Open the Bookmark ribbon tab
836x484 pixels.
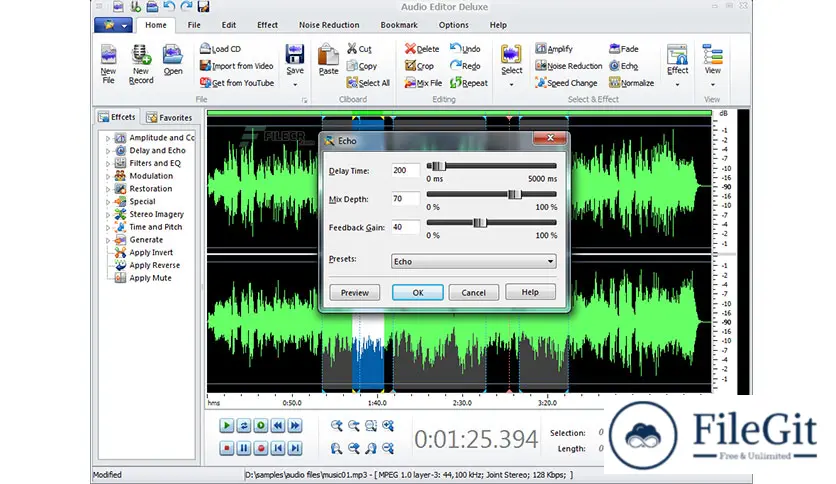399,25
